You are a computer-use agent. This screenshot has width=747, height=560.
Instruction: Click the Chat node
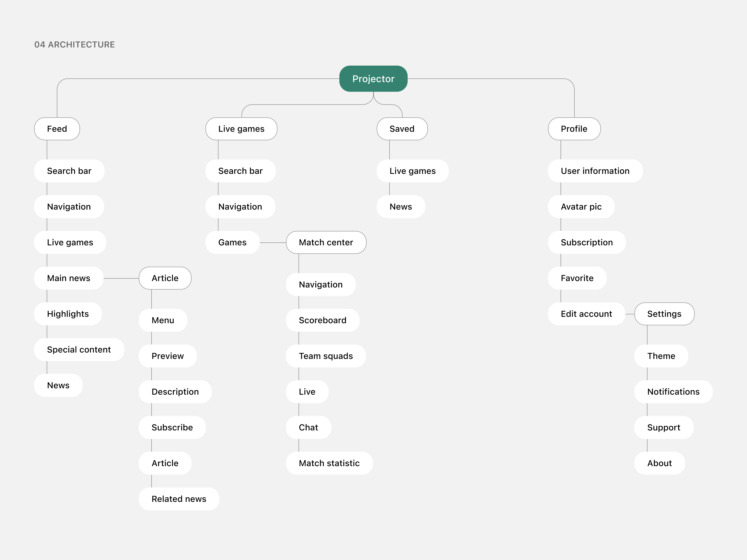tap(308, 427)
